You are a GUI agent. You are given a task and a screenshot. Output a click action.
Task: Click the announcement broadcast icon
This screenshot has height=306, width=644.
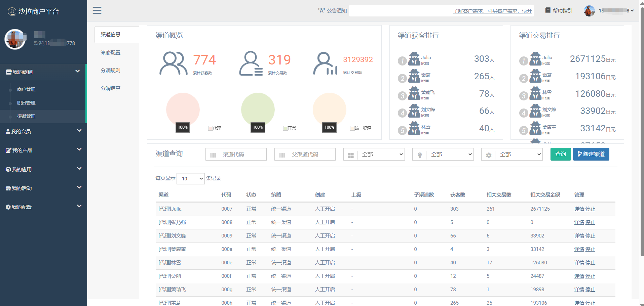coord(321,10)
